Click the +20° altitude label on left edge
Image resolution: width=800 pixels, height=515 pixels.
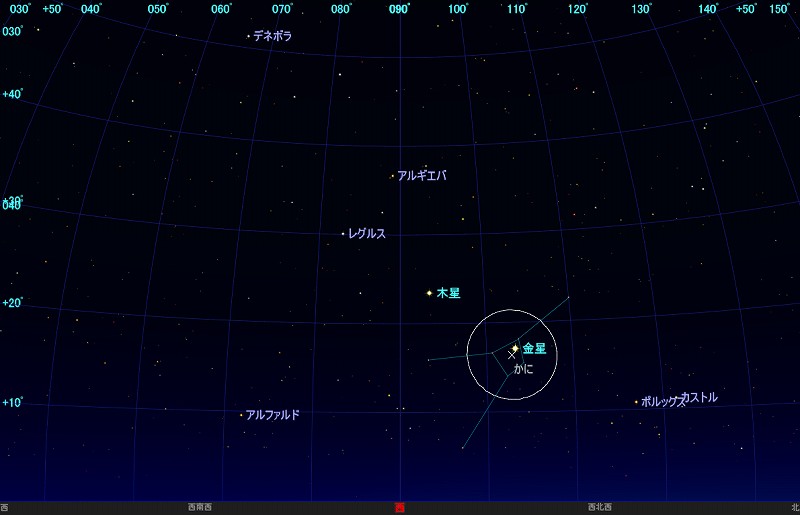[12, 303]
